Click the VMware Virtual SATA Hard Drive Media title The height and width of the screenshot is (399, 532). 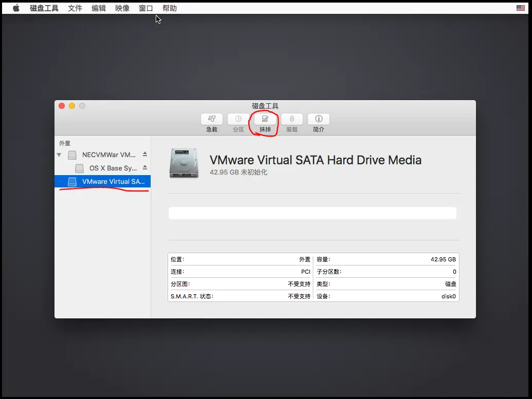pos(316,160)
